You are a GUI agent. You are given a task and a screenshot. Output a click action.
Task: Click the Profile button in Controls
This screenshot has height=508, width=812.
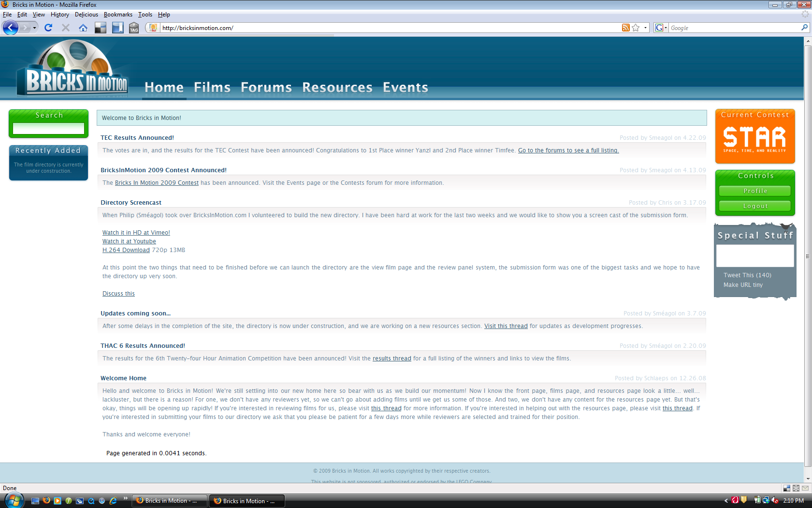coord(755,191)
